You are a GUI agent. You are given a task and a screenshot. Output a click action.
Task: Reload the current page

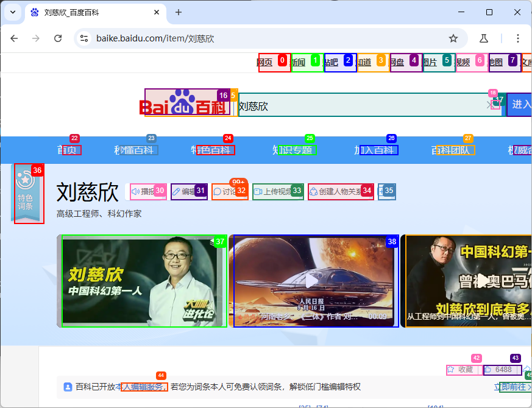pyautogui.click(x=58, y=38)
